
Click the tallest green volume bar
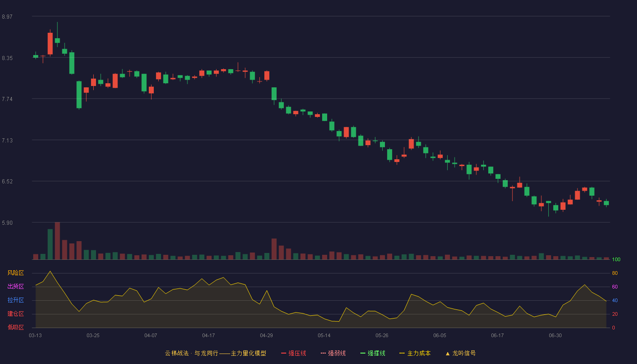50,244
